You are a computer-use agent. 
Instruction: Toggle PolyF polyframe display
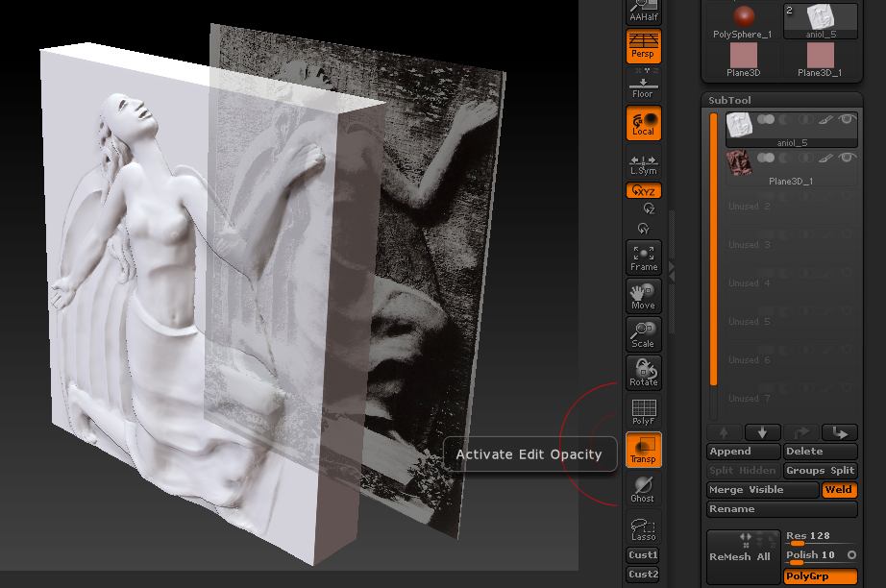coord(643,411)
